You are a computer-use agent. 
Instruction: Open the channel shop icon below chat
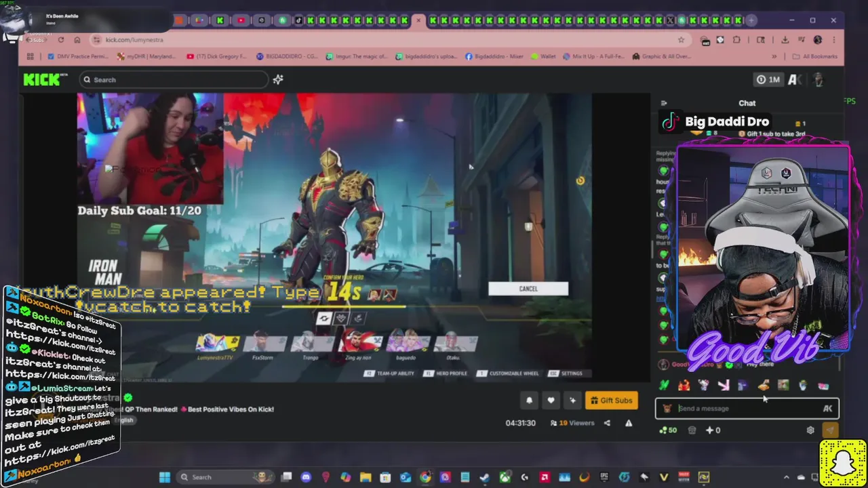(x=692, y=430)
